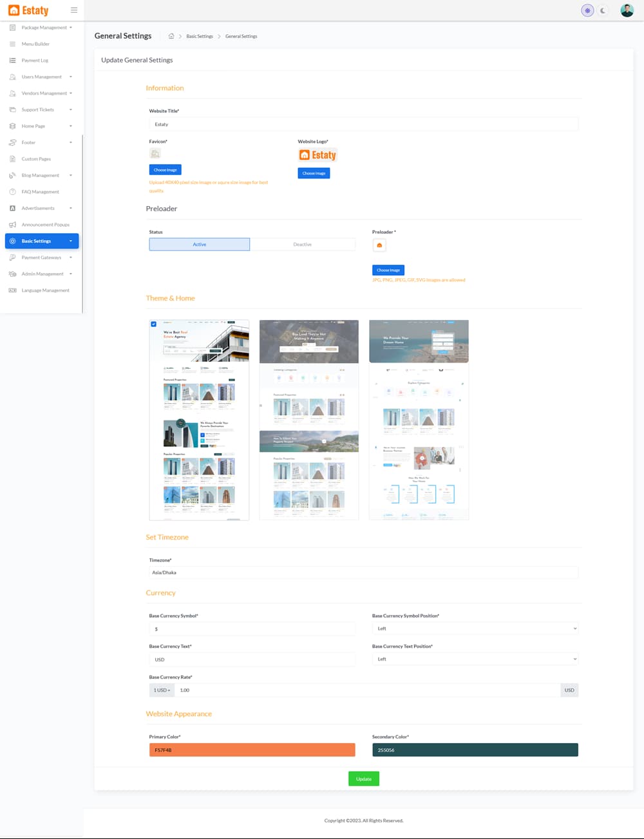The image size is (644, 839).
Task: Follow the General Settings breadcrumb link
Action: click(241, 36)
